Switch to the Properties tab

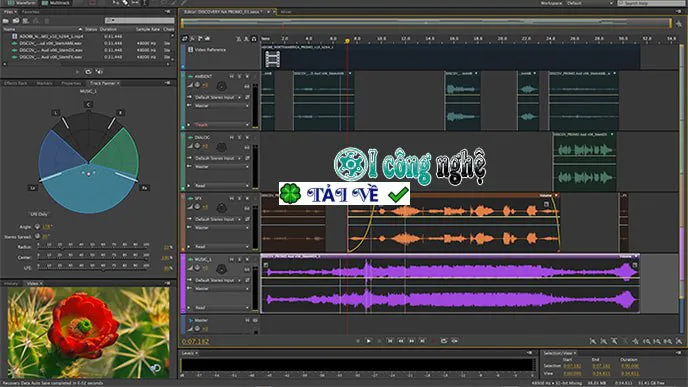(x=71, y=83)
